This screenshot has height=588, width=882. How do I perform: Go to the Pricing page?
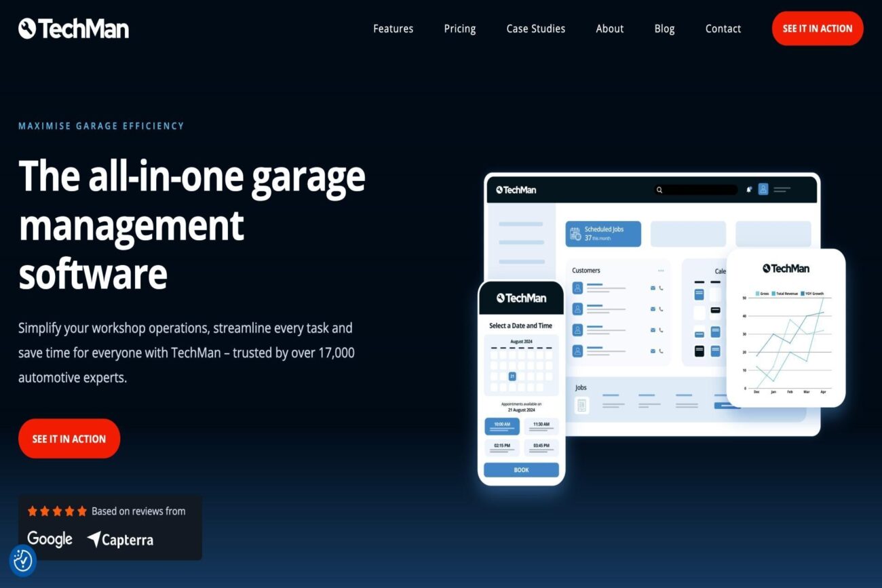click(459, 28)
